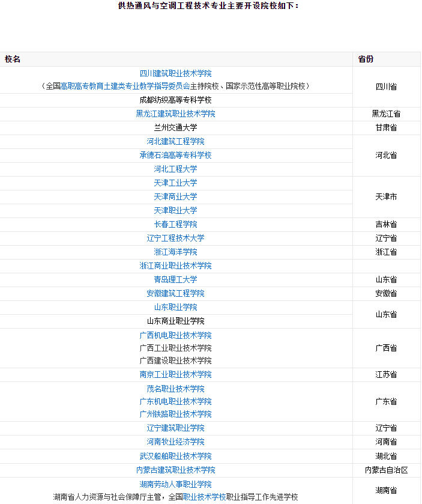Image resolution: width=422 pixels, height=504 pixels.
Task: Select the 天津市 province cell
Action: 386,196
